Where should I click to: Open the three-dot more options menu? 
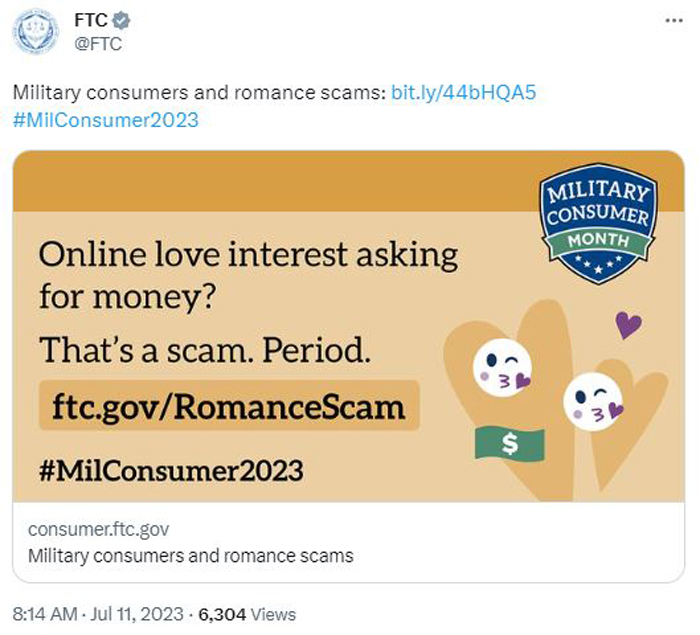click(x=674, y=21)
